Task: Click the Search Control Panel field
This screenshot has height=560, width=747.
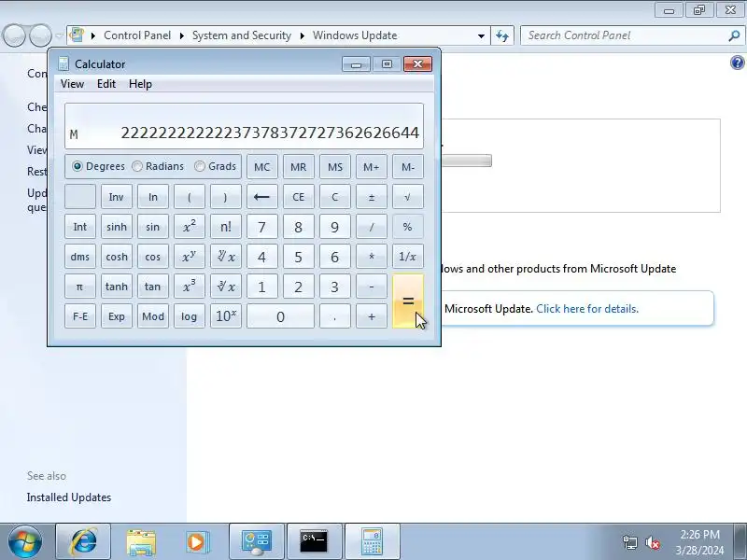Action: pos(632,35)
